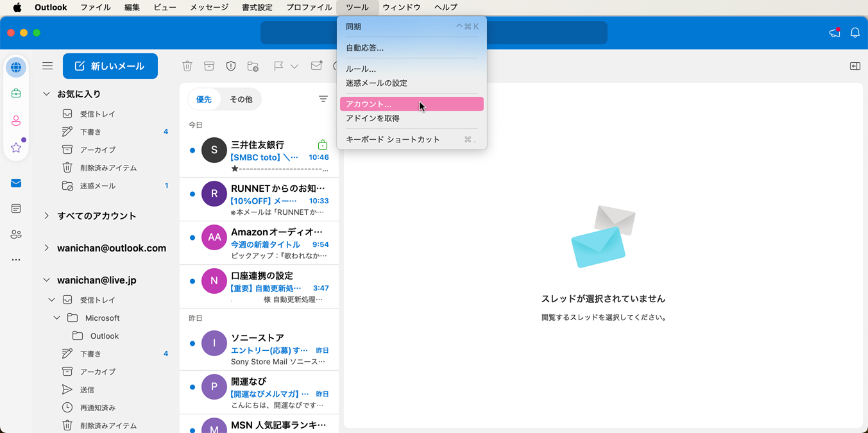Open the 三井住友銀行 SMBC toto email

tap(259, 156)
